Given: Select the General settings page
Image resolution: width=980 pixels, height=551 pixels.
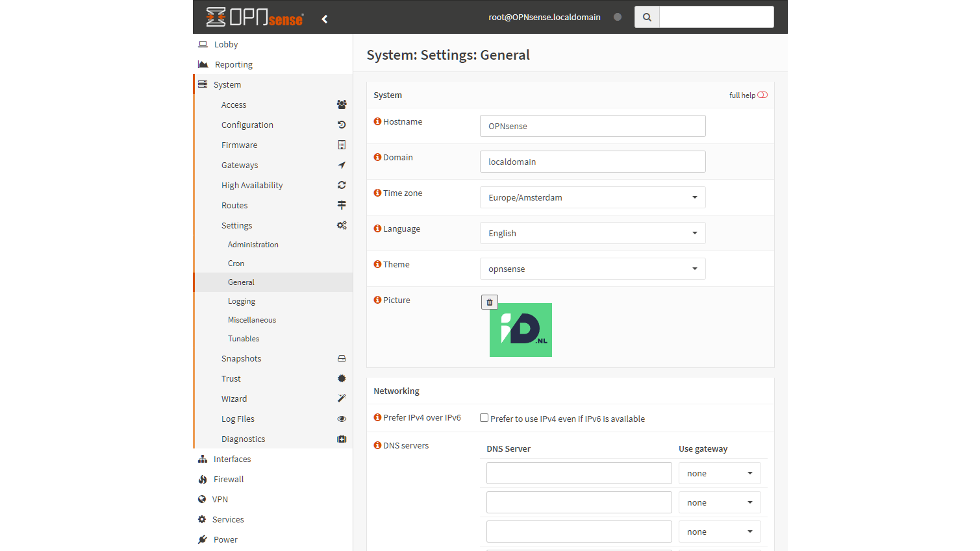Looking at the screenshot, I should 273,282.
